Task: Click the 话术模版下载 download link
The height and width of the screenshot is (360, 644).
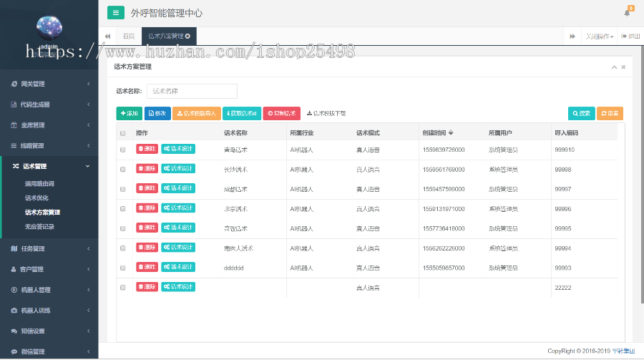Action: point(326,113)
